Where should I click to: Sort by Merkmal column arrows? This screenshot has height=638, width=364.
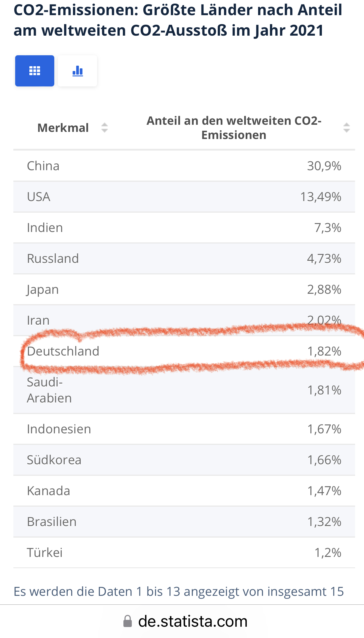pyautogui.click(x=104, y=128)
